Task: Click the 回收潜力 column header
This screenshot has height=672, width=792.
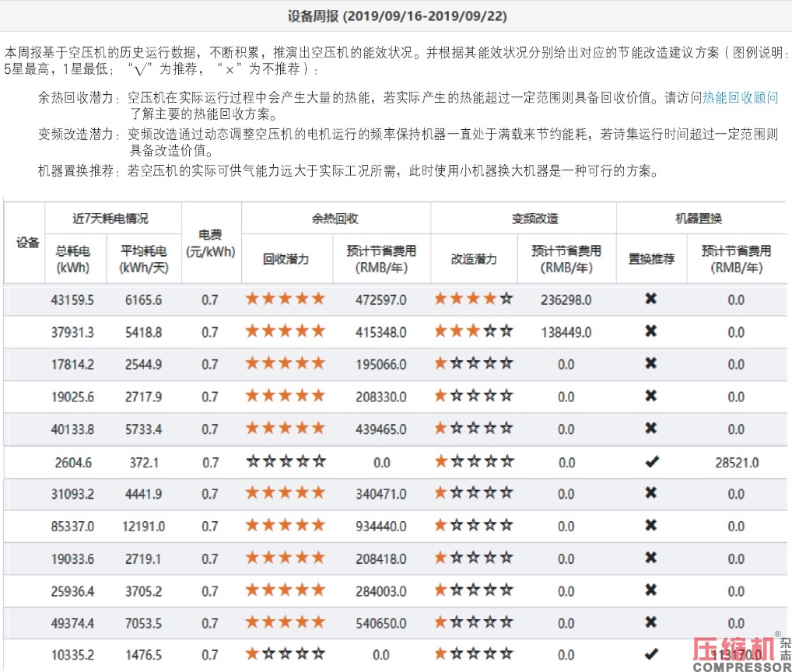Action: (286, 259)
